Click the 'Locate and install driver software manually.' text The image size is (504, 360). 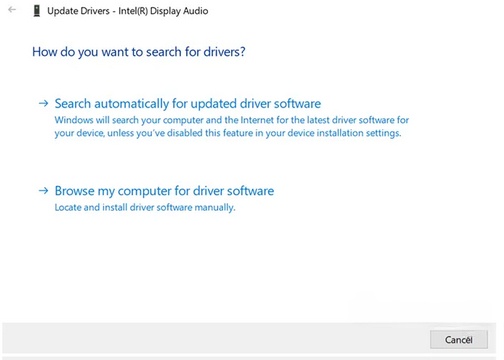[145, 207]
